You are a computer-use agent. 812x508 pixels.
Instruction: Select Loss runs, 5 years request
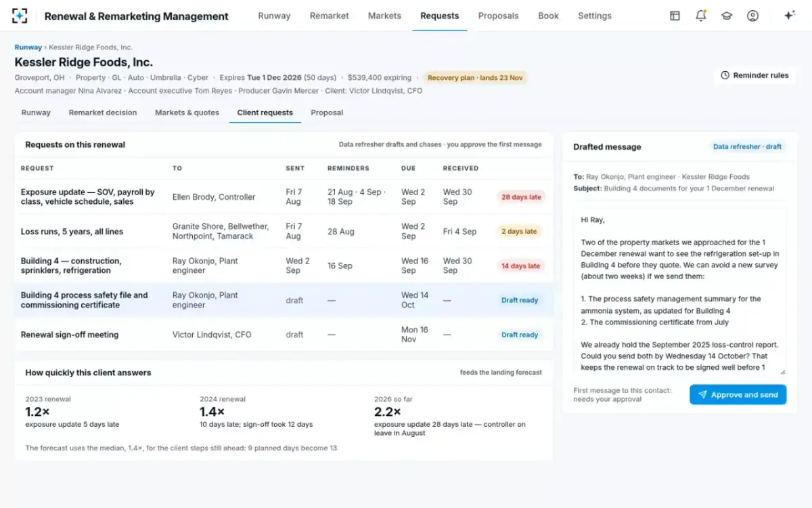click(x=284, y=232)
